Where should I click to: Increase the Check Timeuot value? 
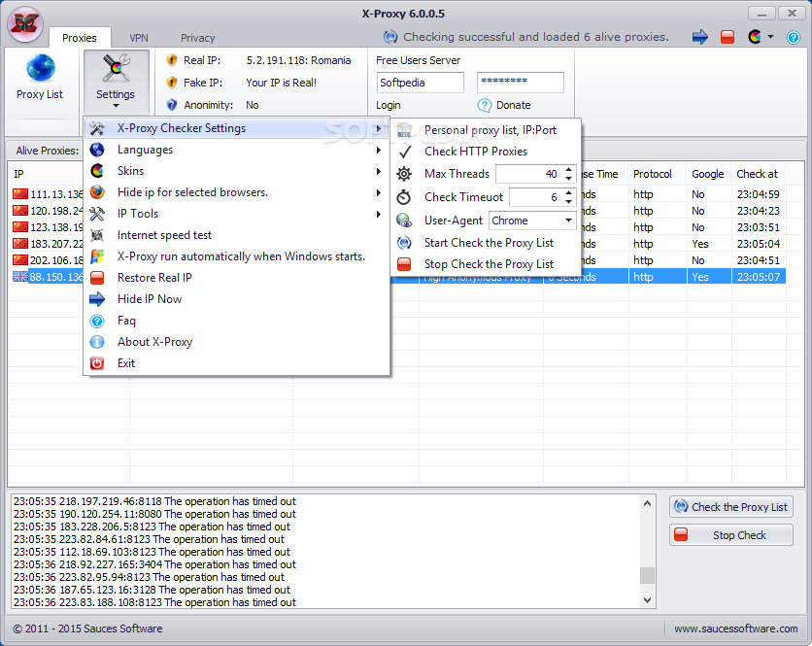click(568, 192)
